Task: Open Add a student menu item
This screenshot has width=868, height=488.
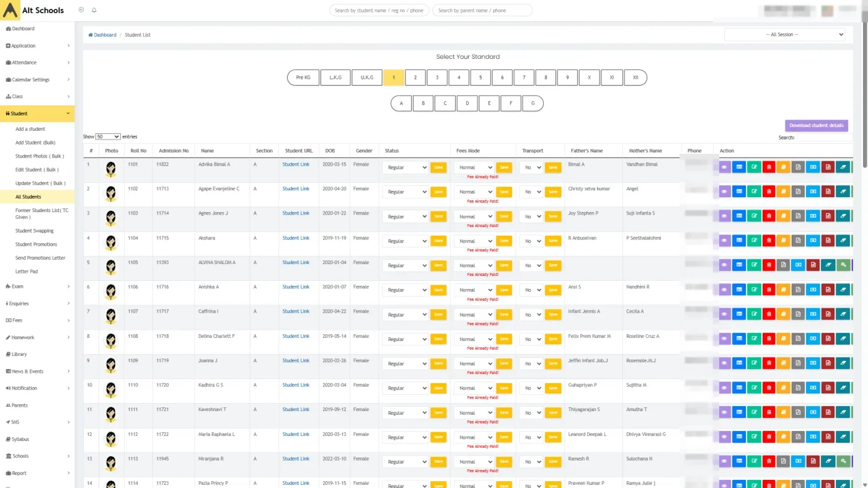Action: pos(30,129)
